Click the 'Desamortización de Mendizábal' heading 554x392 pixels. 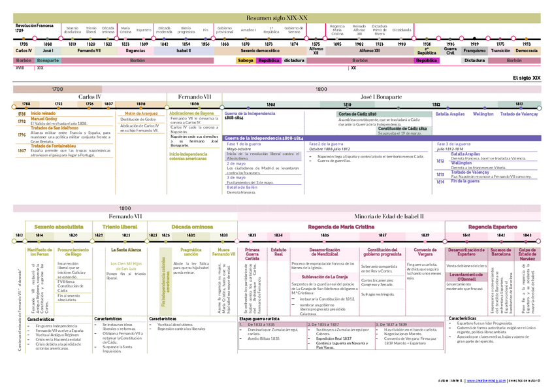coord(324,252)
